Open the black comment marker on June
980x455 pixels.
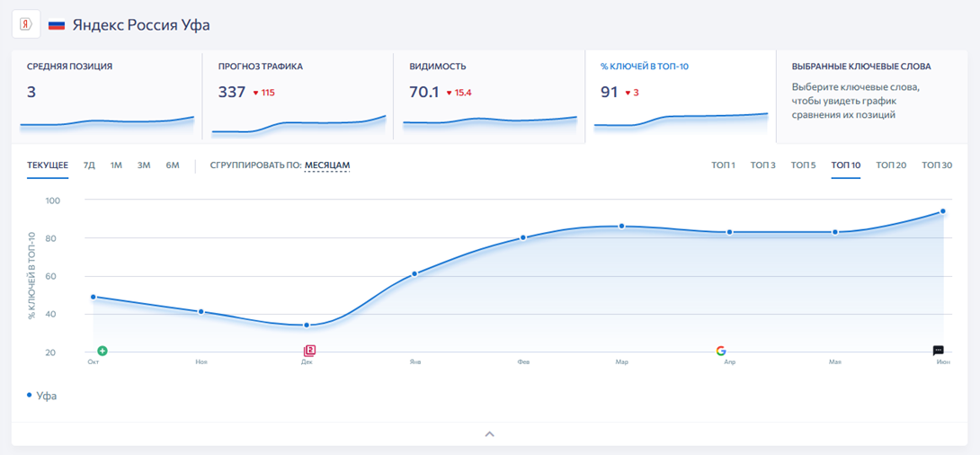(938, 350)
